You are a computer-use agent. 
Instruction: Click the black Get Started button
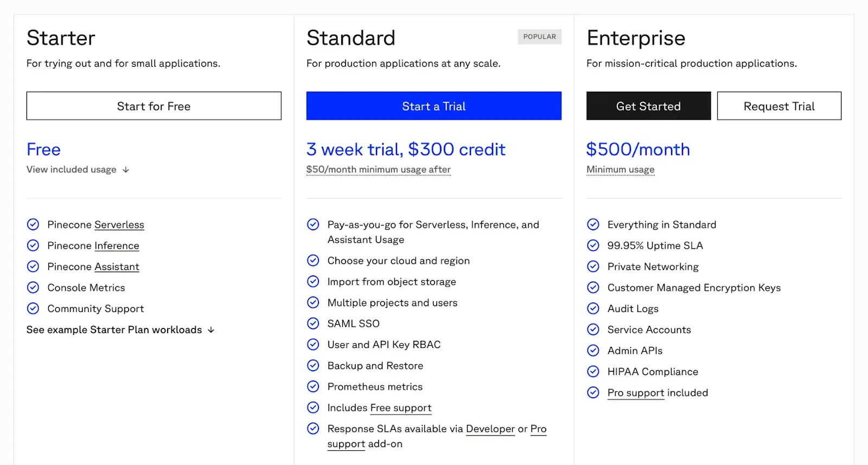tap(648, 106)
